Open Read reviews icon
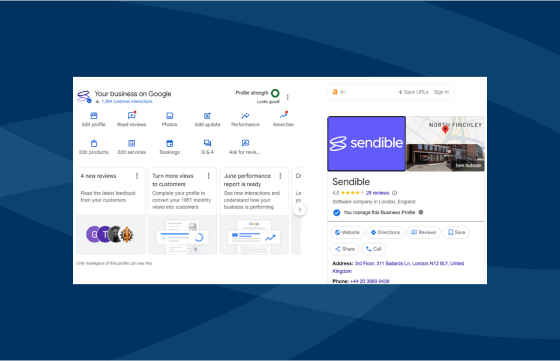 [x=132, y=115]
